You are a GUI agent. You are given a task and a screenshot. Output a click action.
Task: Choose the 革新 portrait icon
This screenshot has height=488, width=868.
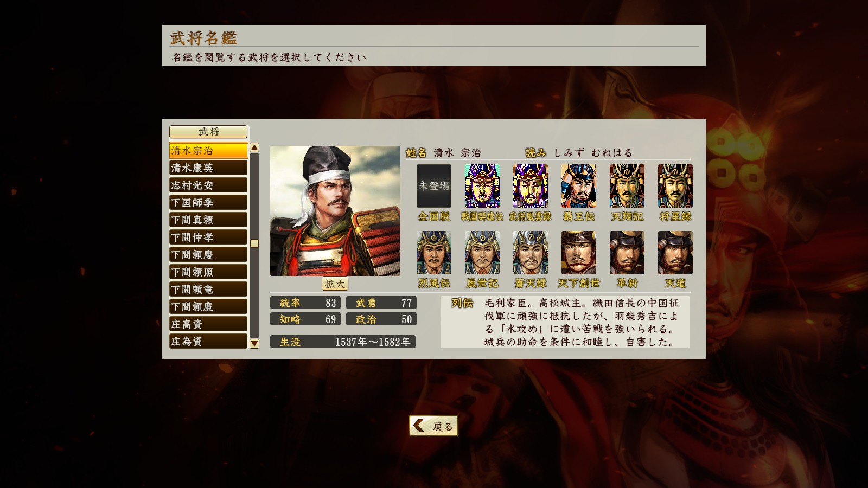627,253
